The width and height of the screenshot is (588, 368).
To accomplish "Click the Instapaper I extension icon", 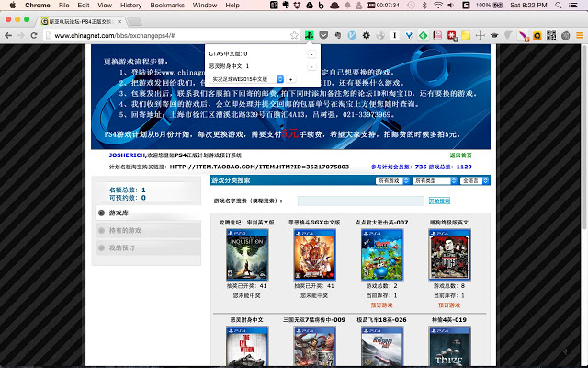I will 394,35.
